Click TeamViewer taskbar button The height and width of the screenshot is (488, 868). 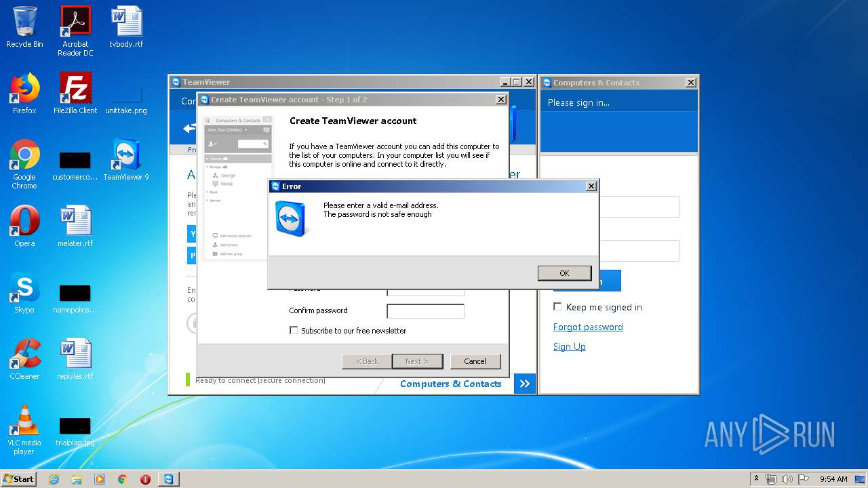coord(169,479)
